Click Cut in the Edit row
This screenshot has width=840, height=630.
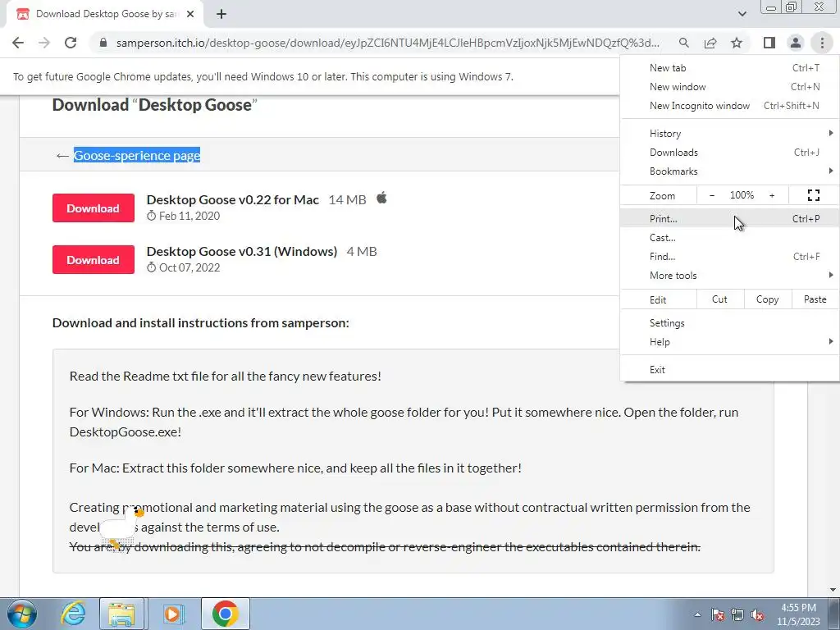[x=720, y=299]
